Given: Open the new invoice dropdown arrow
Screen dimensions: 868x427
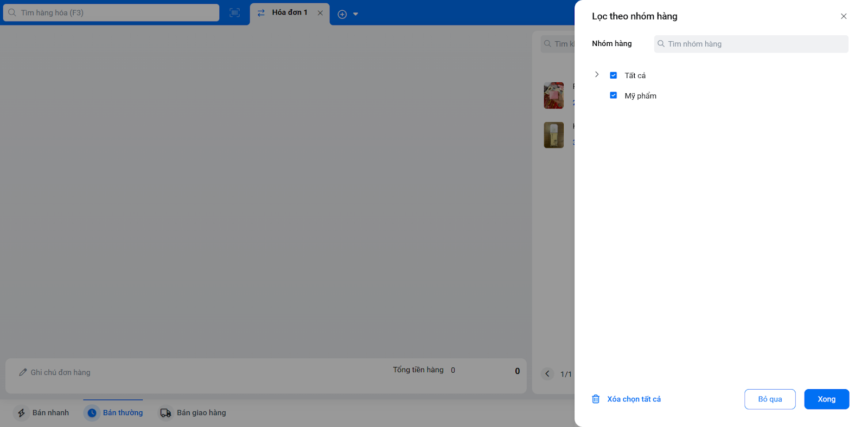Looking at the screenshot, I should pos(356,14).
